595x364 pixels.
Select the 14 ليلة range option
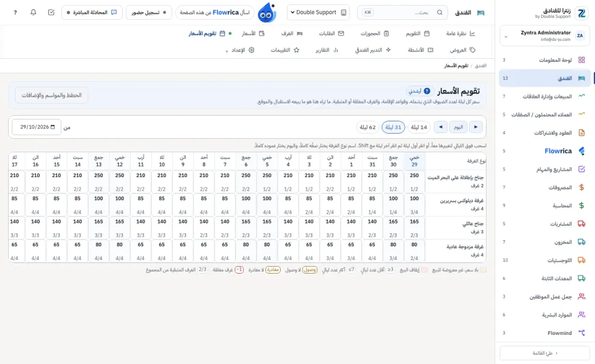tap(419, 127)
